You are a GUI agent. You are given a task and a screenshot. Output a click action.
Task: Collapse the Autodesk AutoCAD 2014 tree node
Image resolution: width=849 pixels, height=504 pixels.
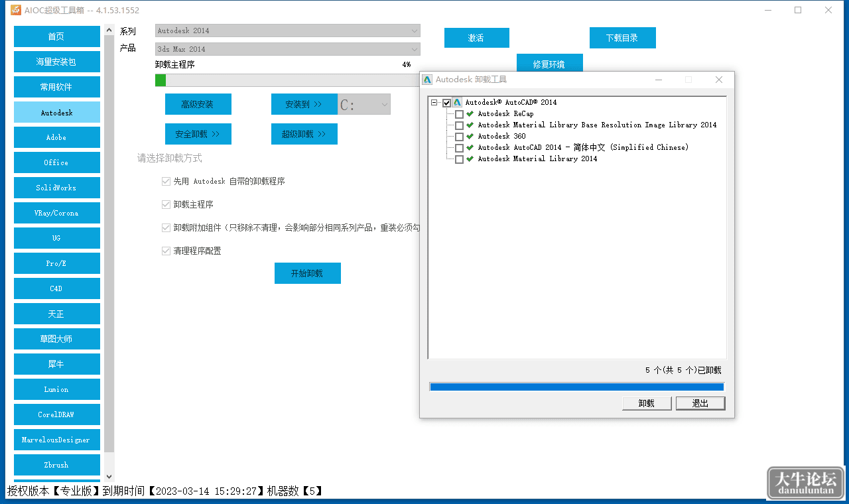434,103
